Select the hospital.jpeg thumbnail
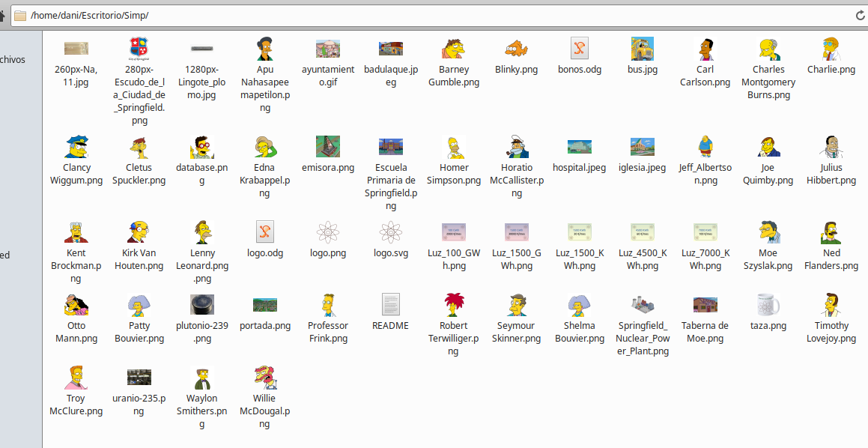Screen dimensions: 868x448 coord(580,148)
